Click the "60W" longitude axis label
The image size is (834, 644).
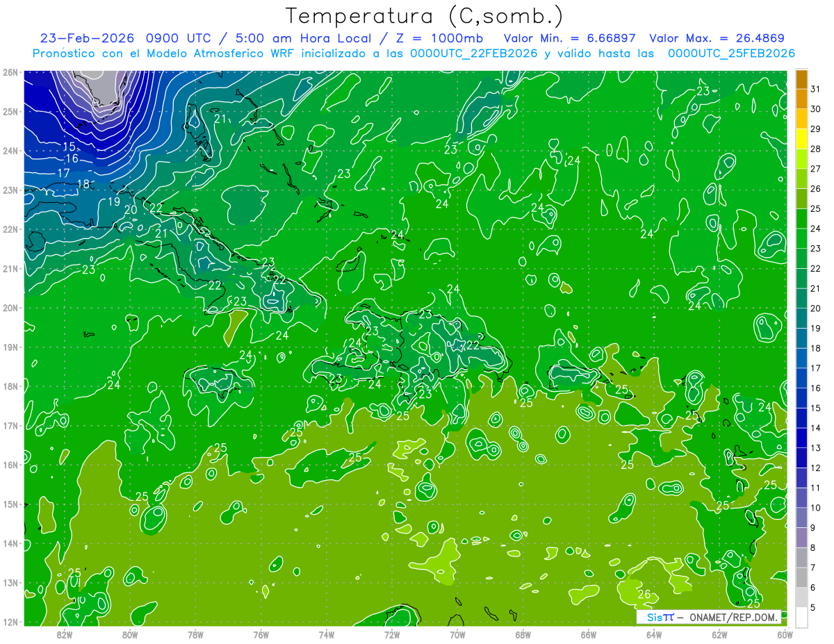tap(785, 634)
